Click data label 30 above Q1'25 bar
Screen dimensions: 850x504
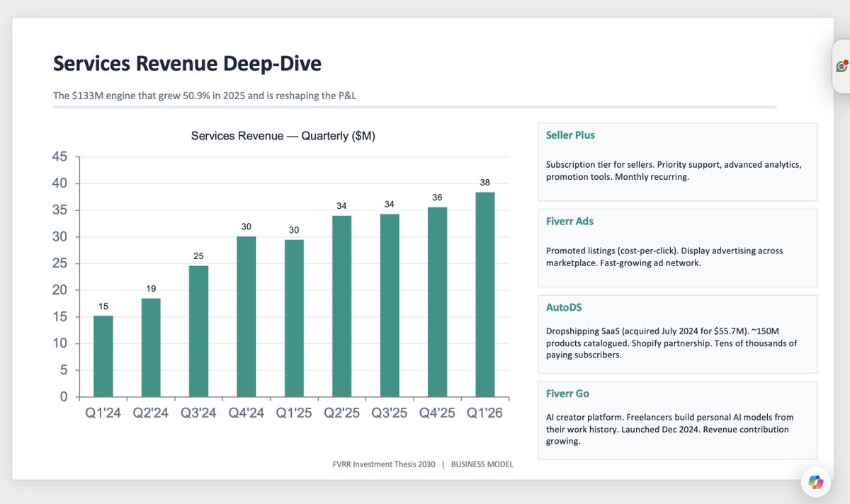[x=294, y=230]
